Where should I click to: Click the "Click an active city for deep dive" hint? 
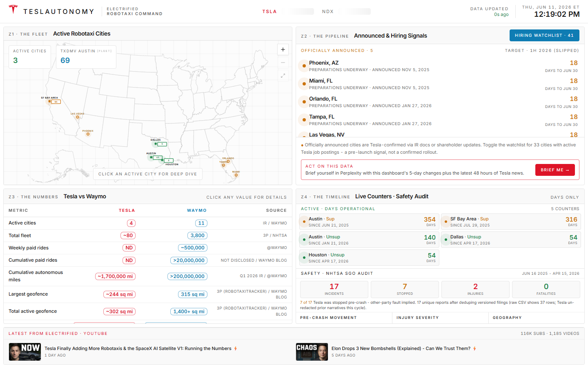[x=148, y=174]
